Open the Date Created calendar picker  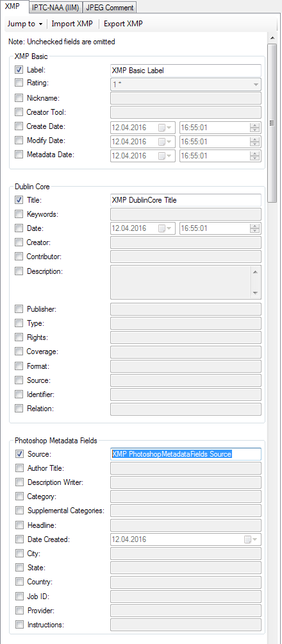(252, 539)
